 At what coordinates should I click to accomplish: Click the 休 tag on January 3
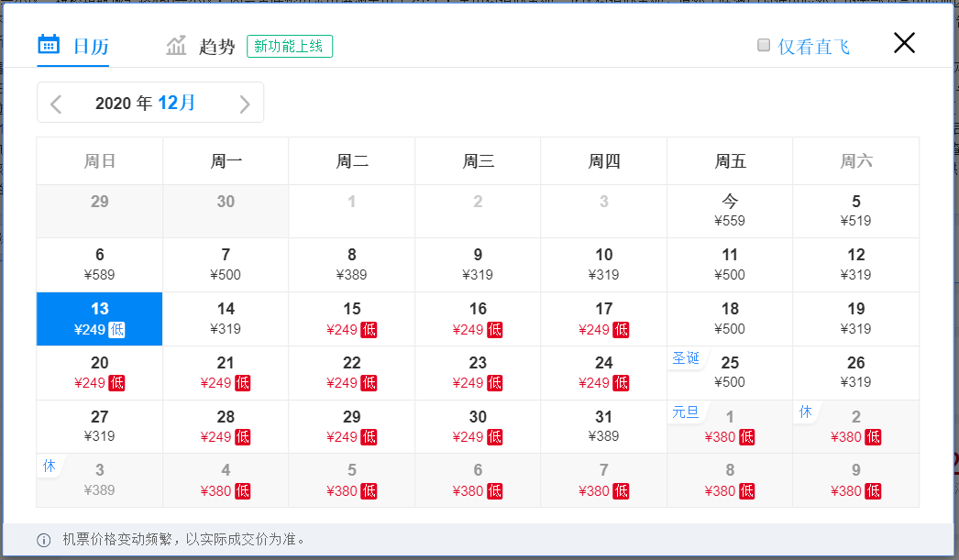(x=49, y=466)
